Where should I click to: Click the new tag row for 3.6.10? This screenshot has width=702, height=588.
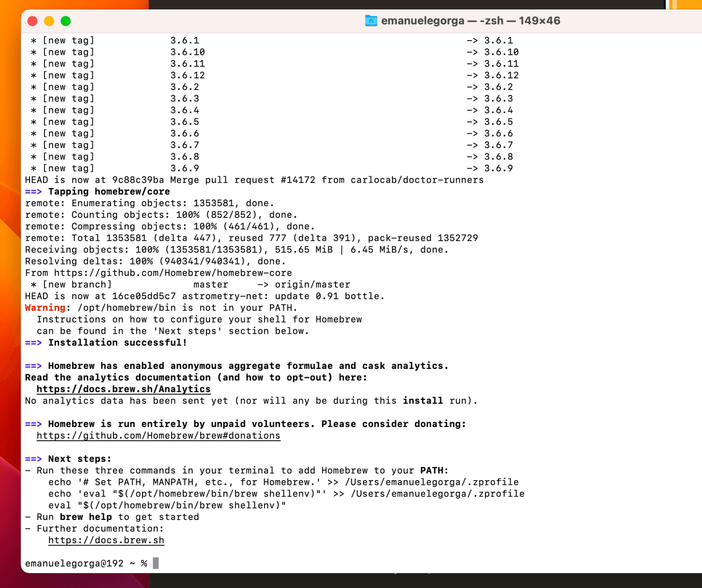[275, 52]
